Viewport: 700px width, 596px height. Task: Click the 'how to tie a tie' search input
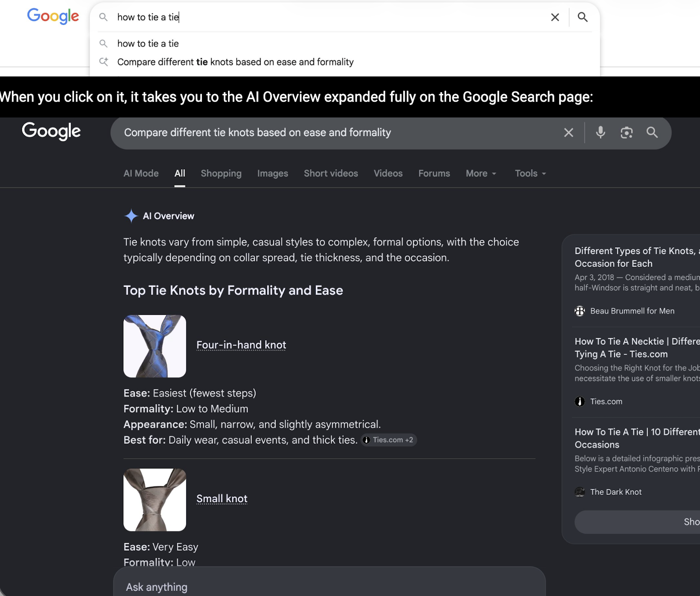click(x=331, y=17)
